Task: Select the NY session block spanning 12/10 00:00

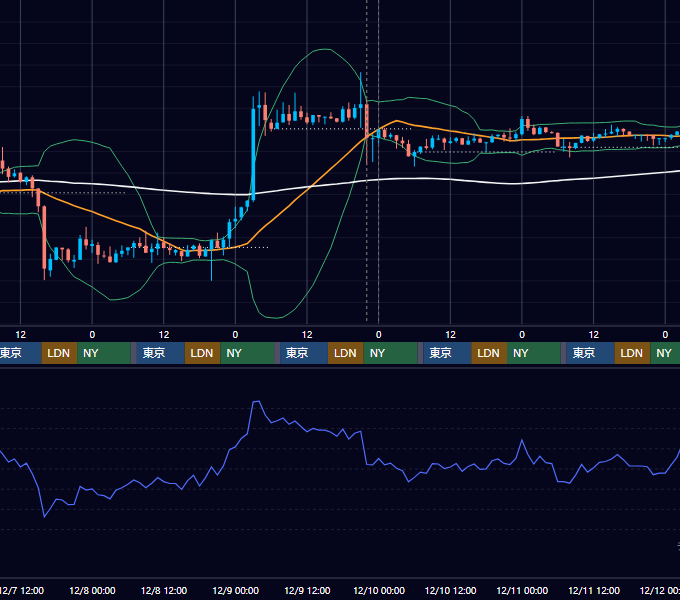Action: click(390, 353)
